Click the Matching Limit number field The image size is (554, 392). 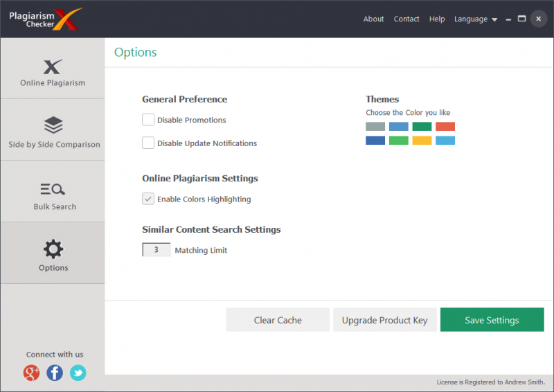point(157,249)
